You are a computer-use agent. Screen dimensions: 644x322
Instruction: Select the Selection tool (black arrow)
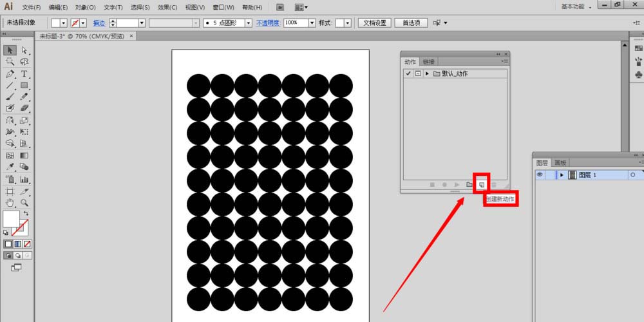pyautogui.click(x=10, y=50)
